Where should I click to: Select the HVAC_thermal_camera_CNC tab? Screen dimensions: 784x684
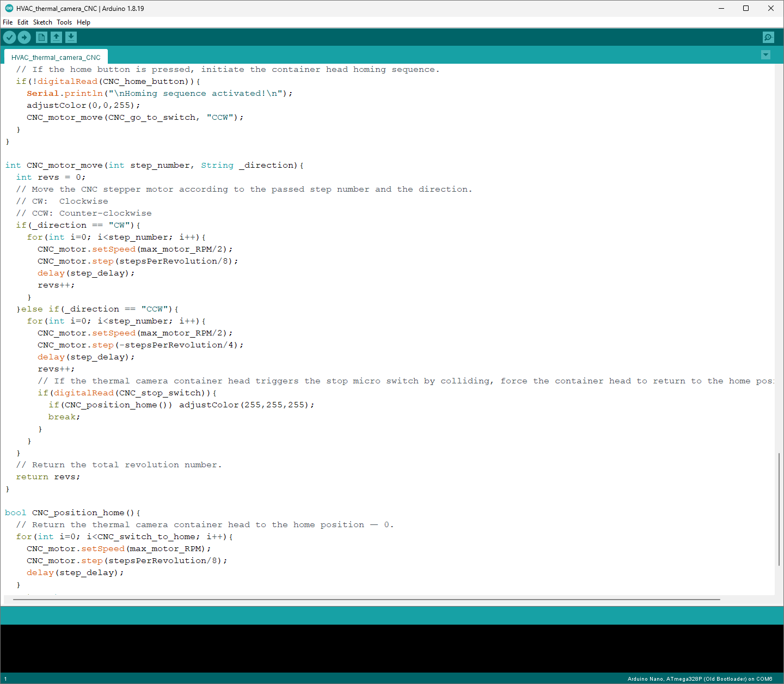pyautogui.click(x=56, y=57)
